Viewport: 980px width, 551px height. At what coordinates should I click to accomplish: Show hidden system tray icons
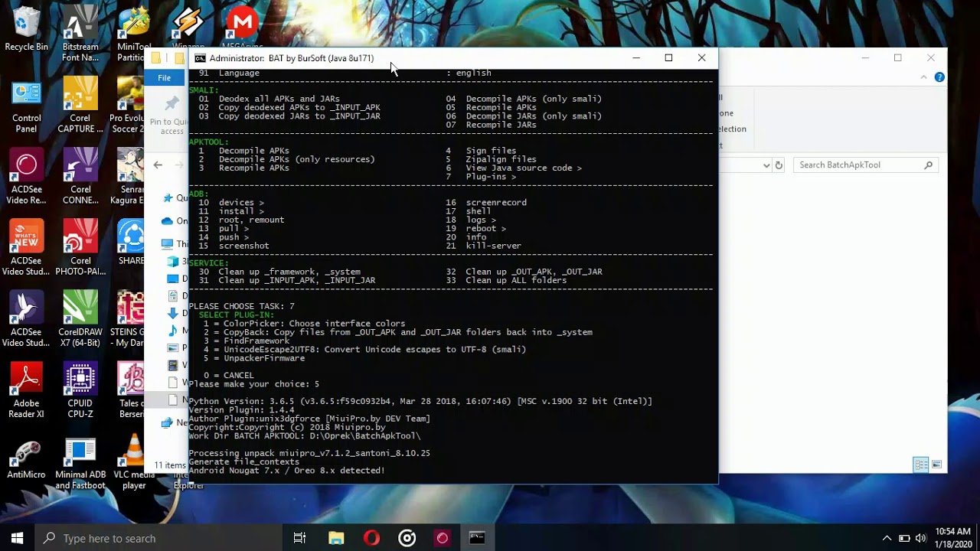tap(887, 538)
